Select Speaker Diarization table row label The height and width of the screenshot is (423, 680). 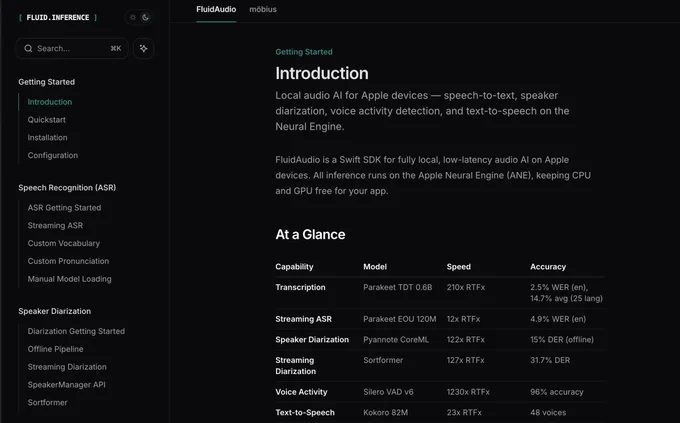coord(312,340)
